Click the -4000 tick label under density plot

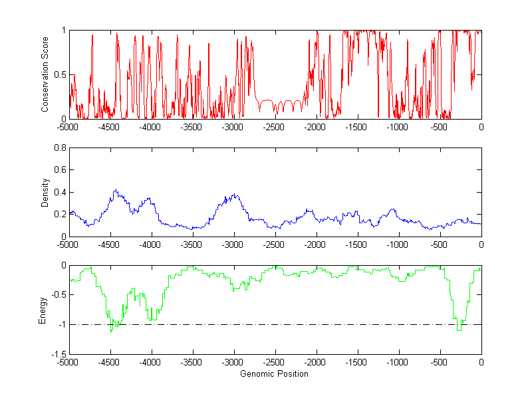150,244
